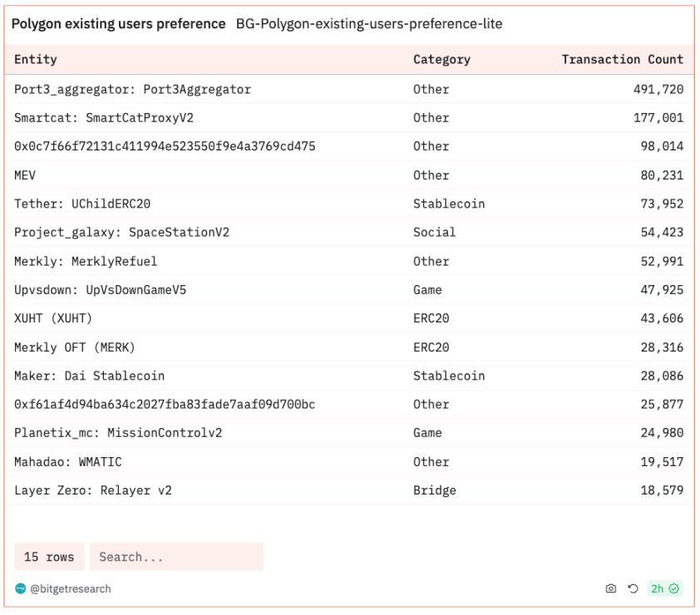
Task: Click the MEV entity cell
Action: (25, 175)
